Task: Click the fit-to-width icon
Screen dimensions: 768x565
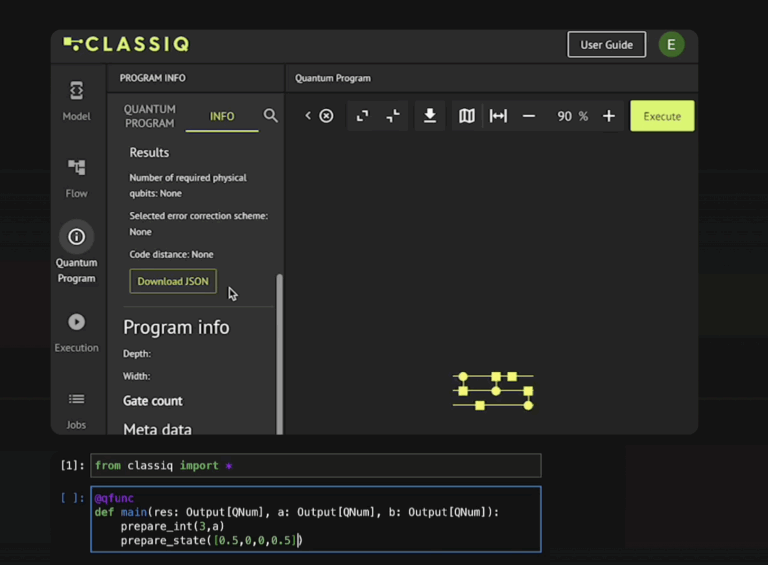Action: (x=498, y=116)
